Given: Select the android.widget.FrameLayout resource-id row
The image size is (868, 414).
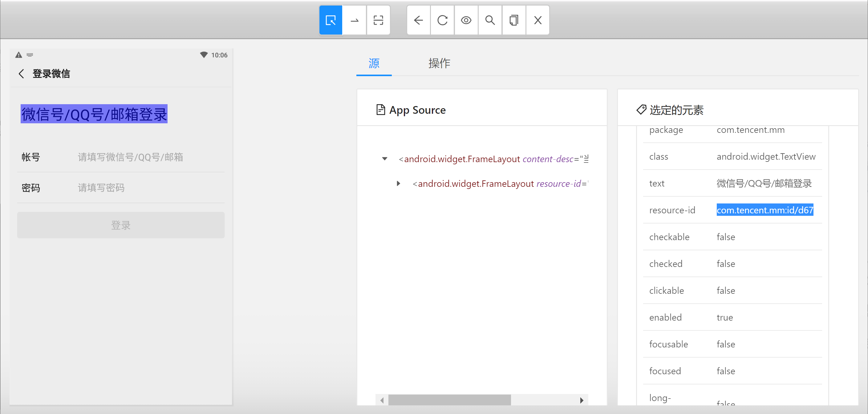Looking at the screenshot, I should (x=501, y=183).
